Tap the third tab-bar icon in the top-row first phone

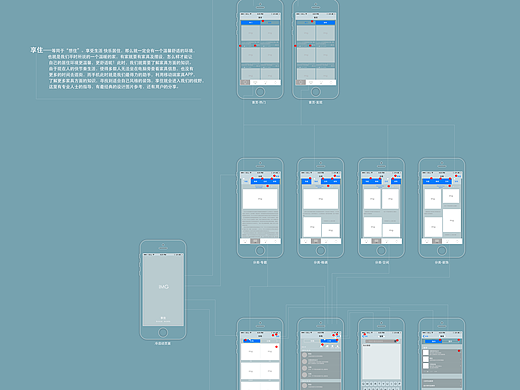click(x=265, y=82)
